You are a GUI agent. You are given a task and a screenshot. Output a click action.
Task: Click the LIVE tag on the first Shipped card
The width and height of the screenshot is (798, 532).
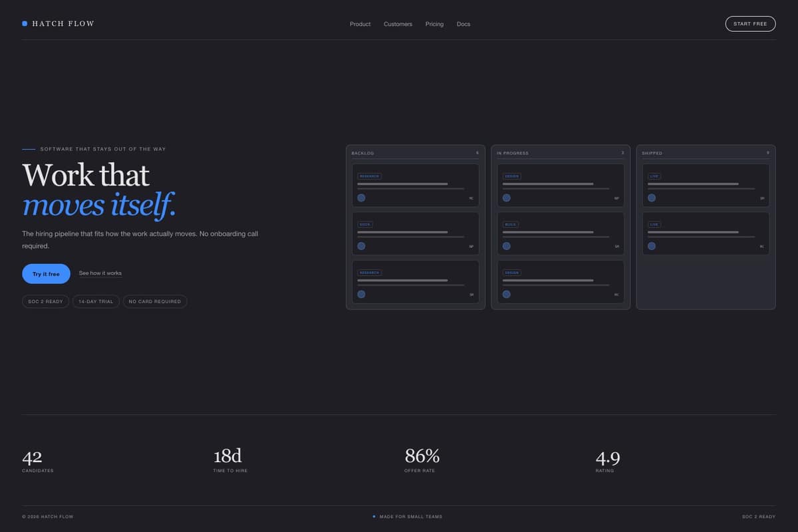pyautogui.click(x=654, y=176)
